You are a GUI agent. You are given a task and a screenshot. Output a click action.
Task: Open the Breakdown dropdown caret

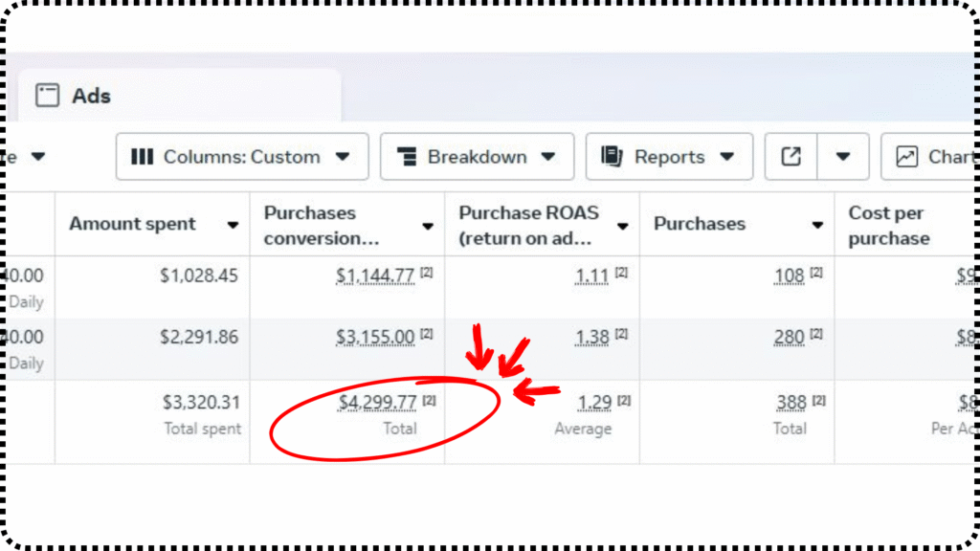(547, 157)
